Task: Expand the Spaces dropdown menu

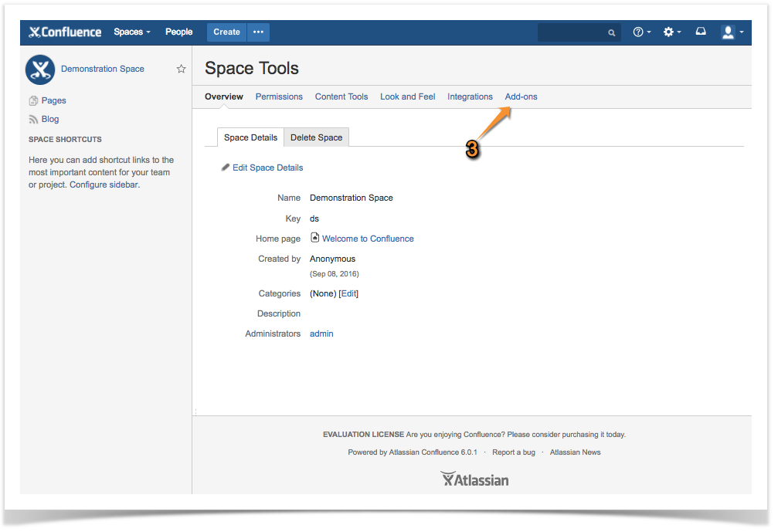Action: [x=131, y=32]
